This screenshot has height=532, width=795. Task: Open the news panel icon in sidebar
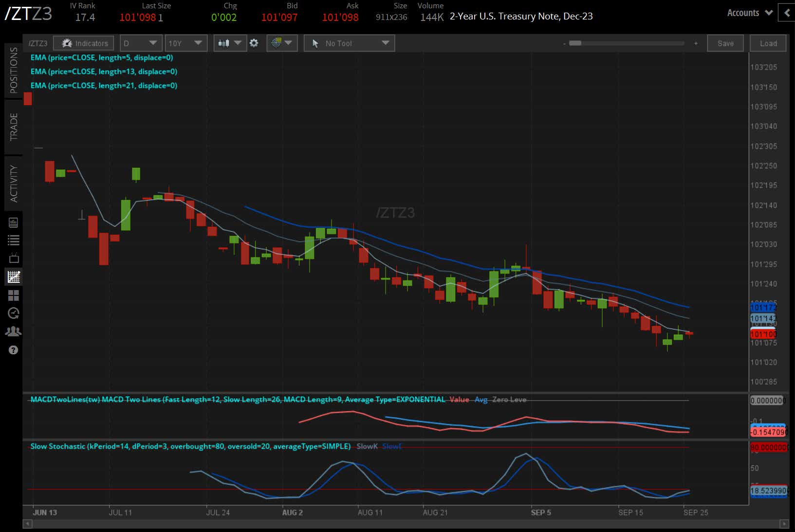13,223
